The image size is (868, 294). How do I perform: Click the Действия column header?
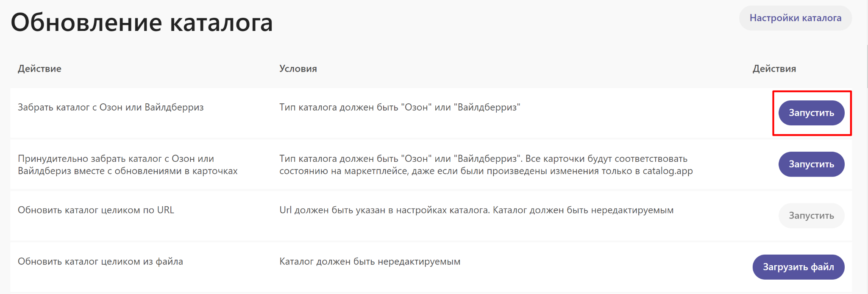click(x=774, y=69)
